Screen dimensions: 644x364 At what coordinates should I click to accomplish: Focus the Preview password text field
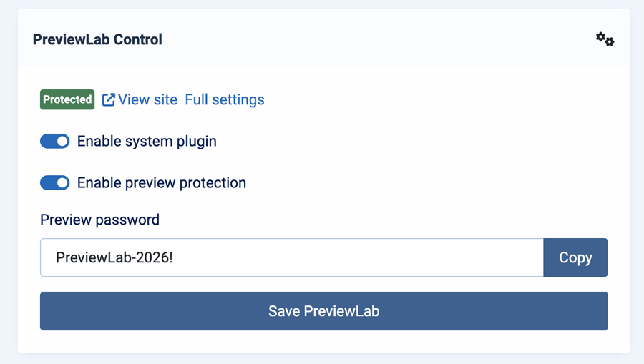292,257
